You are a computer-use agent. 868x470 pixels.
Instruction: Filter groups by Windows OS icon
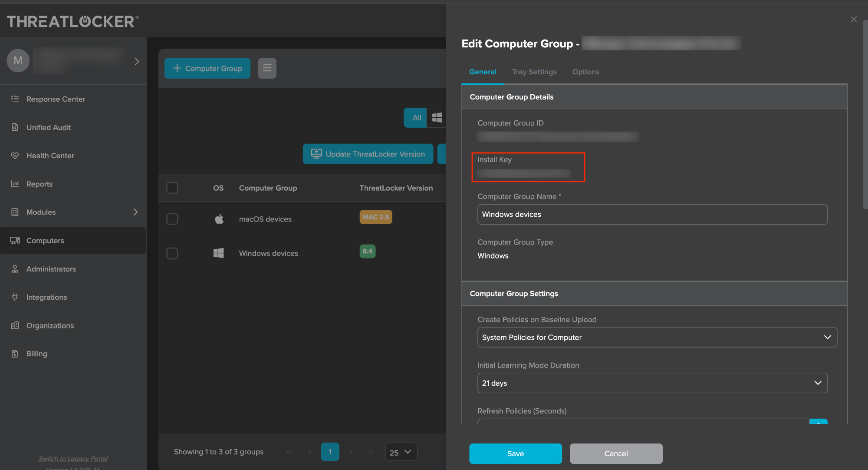(437, 118)
